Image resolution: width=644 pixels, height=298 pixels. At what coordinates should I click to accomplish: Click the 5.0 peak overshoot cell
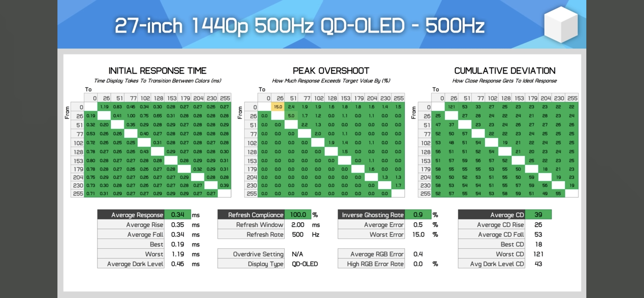tap(291, 116)
